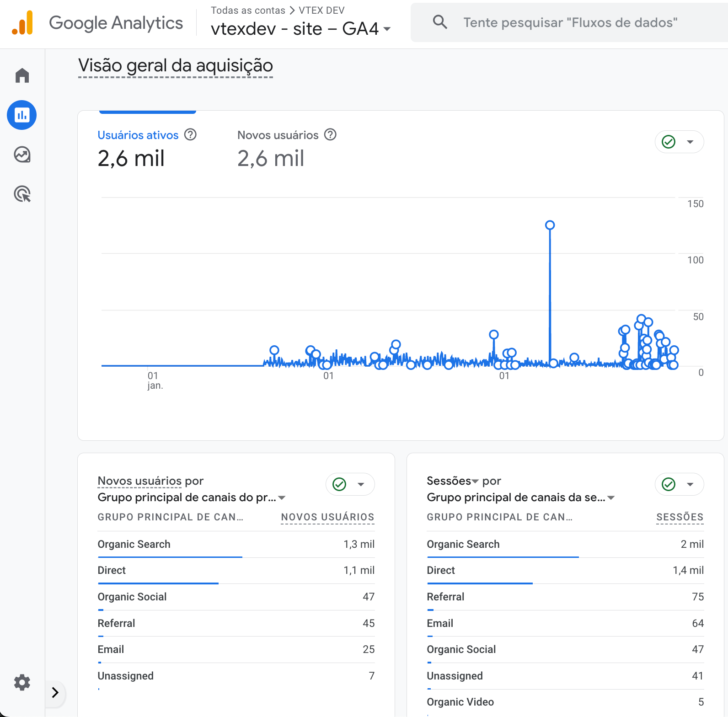Open the Explore icon in sidebar
Image resolution: width=728 pixels, height=717 pixels.
pos(22,155)
